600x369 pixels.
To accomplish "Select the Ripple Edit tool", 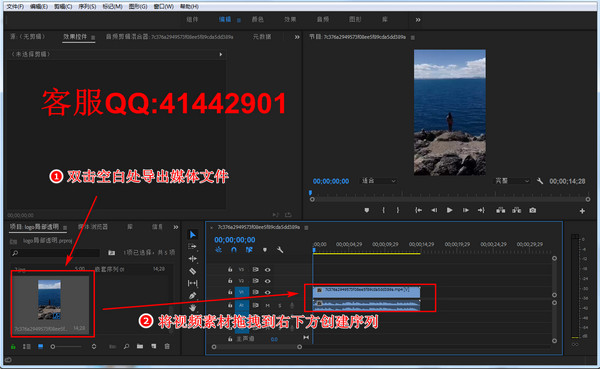I will pyautogui.click(x=192, y=259).
